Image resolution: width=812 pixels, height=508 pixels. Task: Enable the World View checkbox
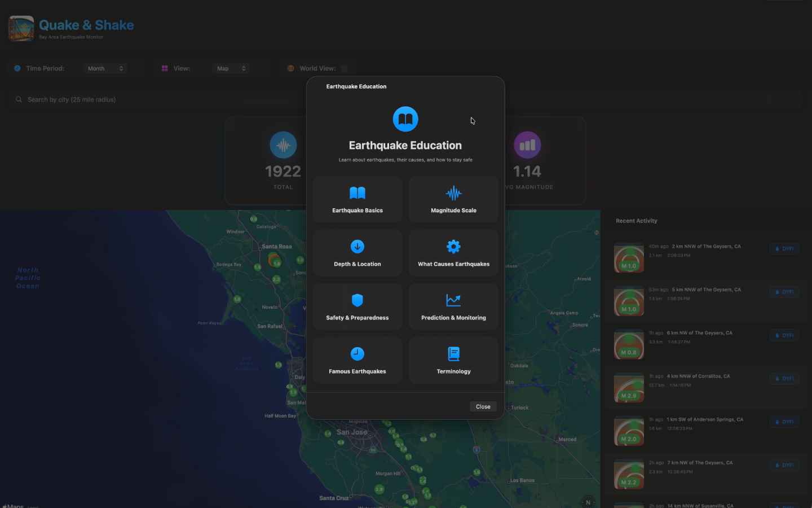(x=345, y=68)
